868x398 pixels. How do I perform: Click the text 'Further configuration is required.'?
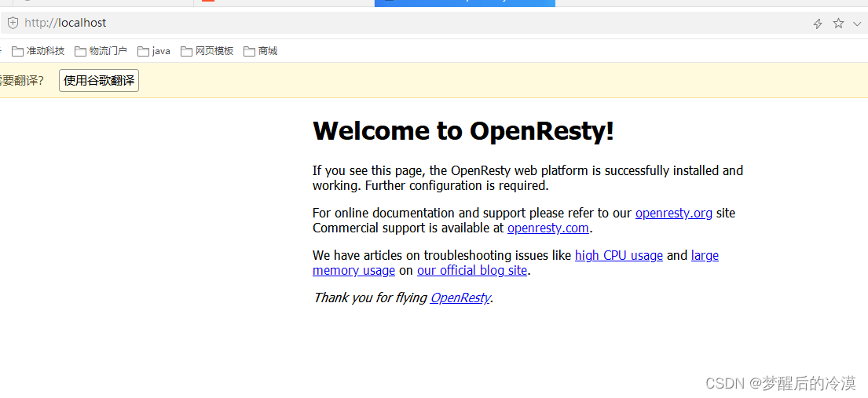[x=456, y=185]
